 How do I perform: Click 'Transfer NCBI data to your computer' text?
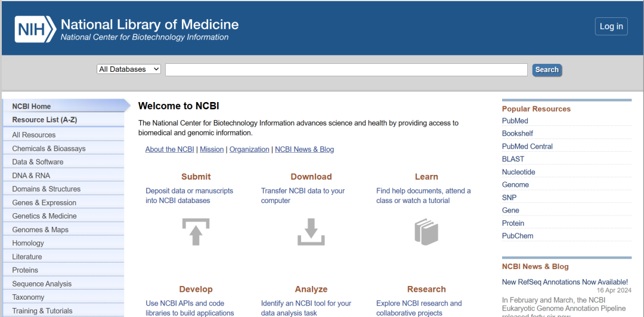pyautogui.click(x=303, y=196)
